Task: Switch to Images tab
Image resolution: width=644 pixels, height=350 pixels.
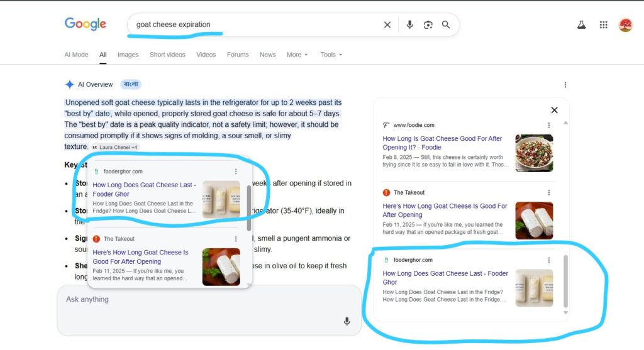Action: (x=128, y=55)
